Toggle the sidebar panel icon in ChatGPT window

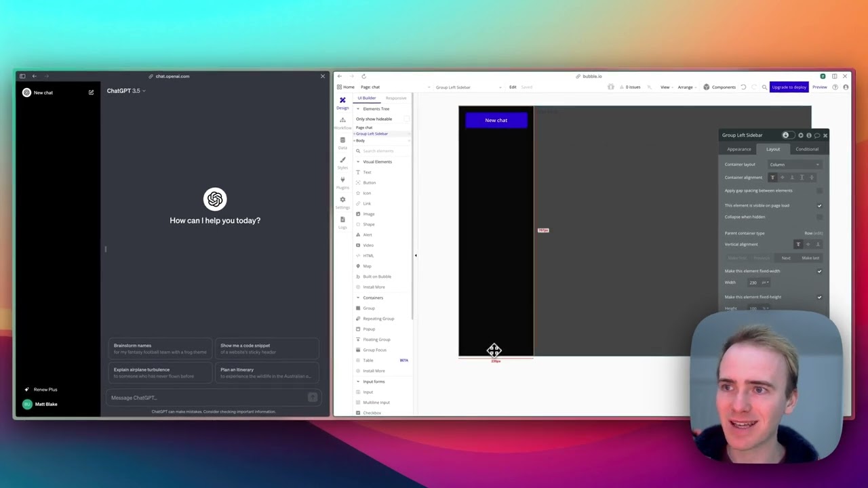pos(22,76)
